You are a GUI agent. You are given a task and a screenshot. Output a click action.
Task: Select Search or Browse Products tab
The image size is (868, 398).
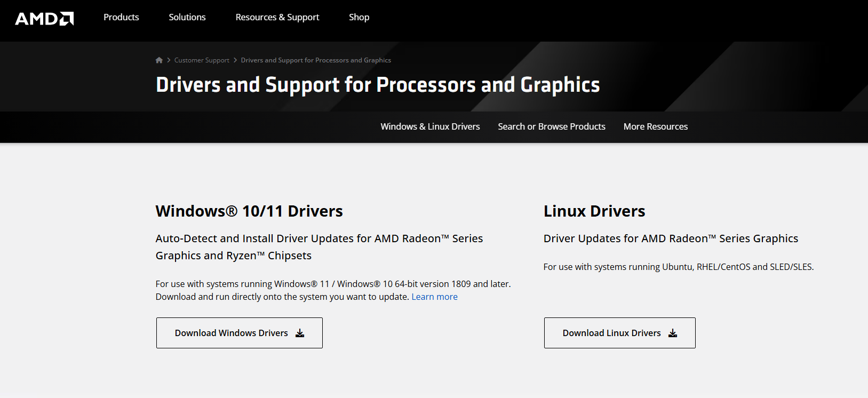click(552, 126)
